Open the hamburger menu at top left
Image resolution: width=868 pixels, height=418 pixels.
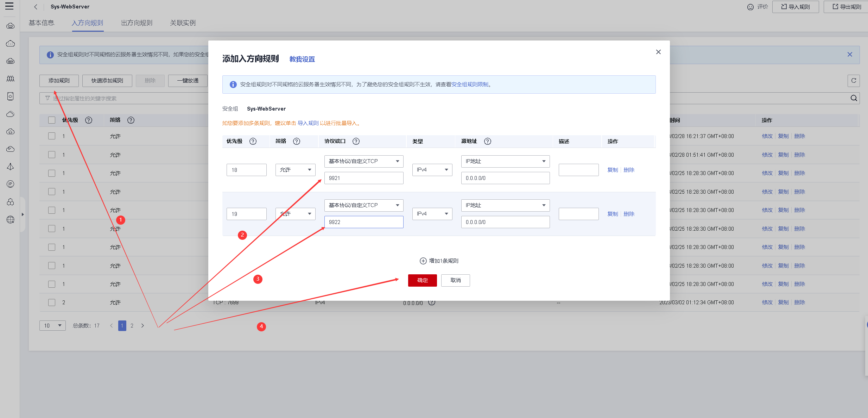(9, 6)
